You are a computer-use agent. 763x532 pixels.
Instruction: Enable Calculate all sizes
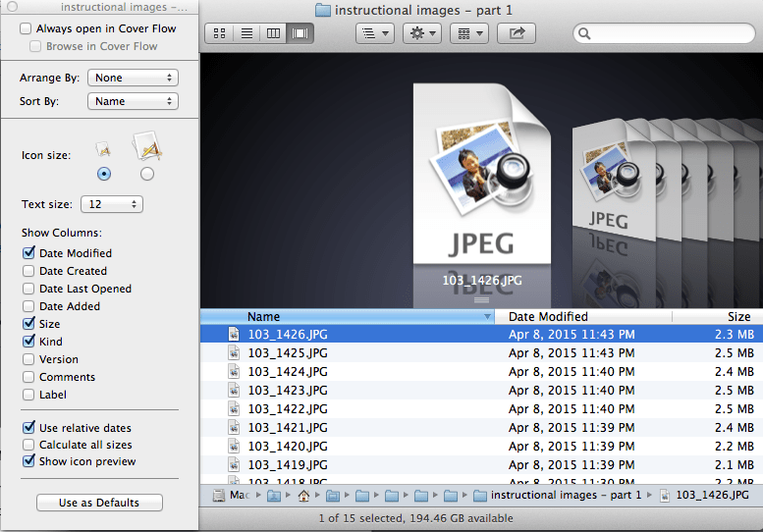(x=28, y=445)
